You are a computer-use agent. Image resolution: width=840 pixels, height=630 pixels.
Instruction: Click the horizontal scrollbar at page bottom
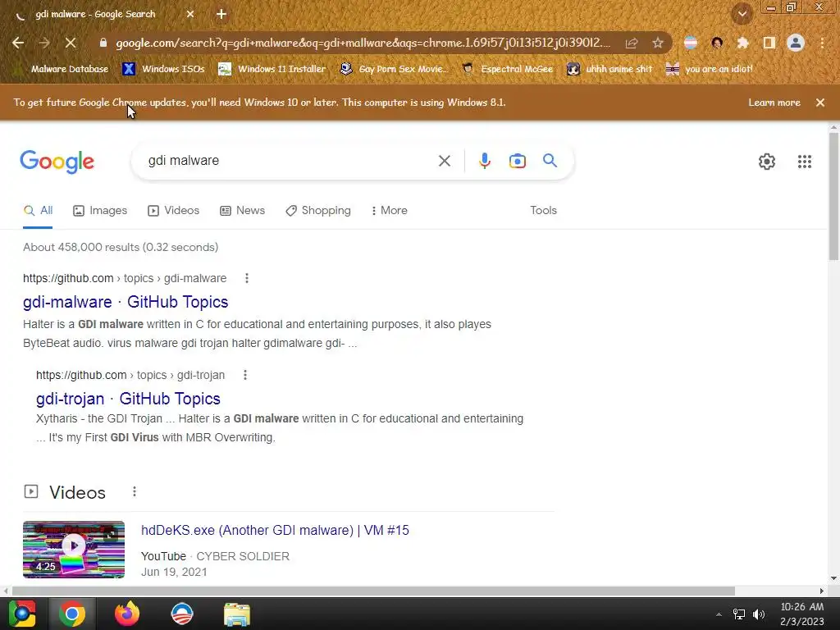(x=373, y=591)
